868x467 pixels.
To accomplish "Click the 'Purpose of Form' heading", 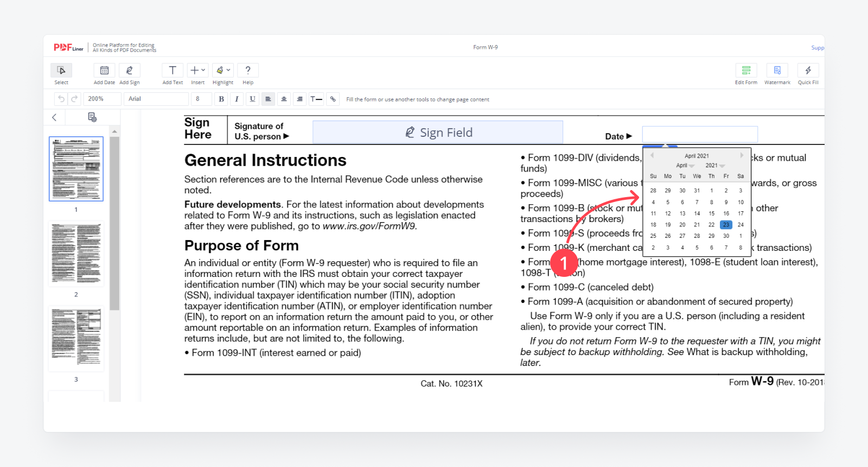I will coord(241,245).
